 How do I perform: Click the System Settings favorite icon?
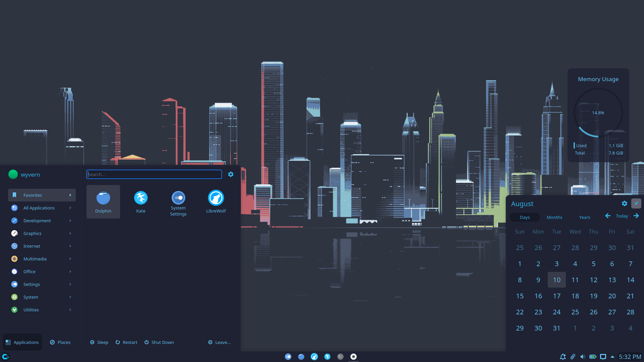(178, 201)
